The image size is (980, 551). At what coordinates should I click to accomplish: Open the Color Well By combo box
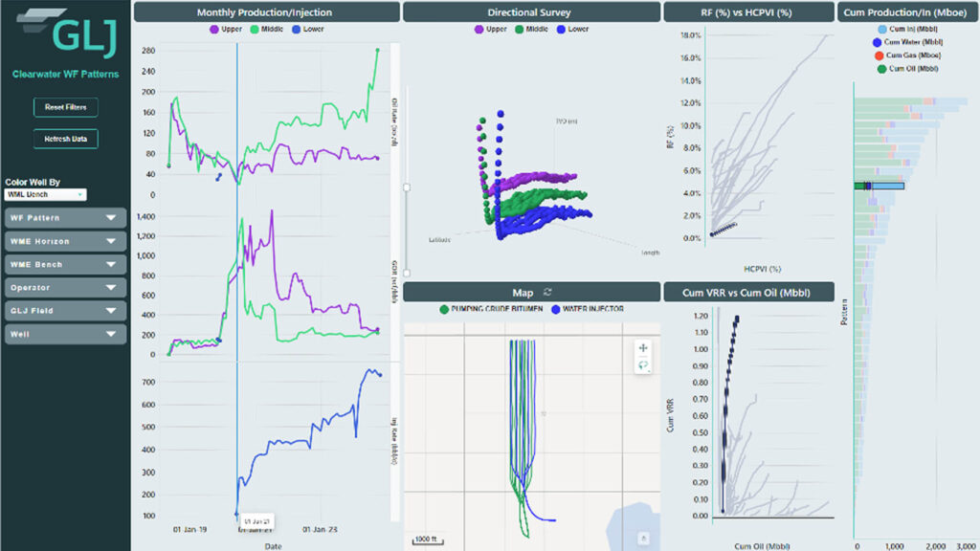click(x=46, y=193)
